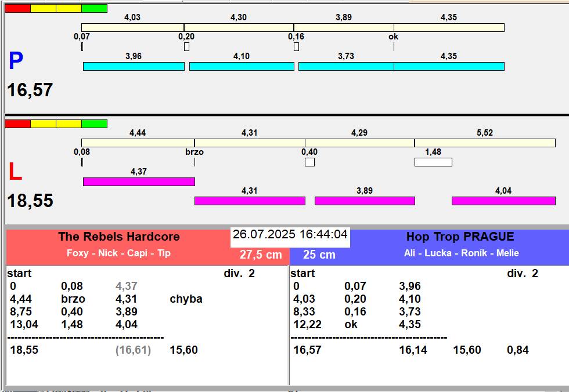This screenshot has width=569, height=392.
Task: Select the magenta 3,89 run bar
Action: point(365,201)
